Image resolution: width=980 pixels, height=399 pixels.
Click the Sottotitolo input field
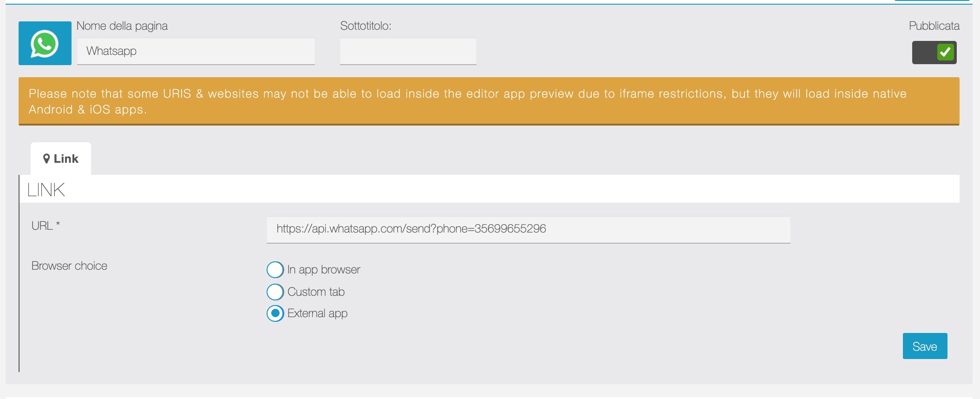click(408, 51)
